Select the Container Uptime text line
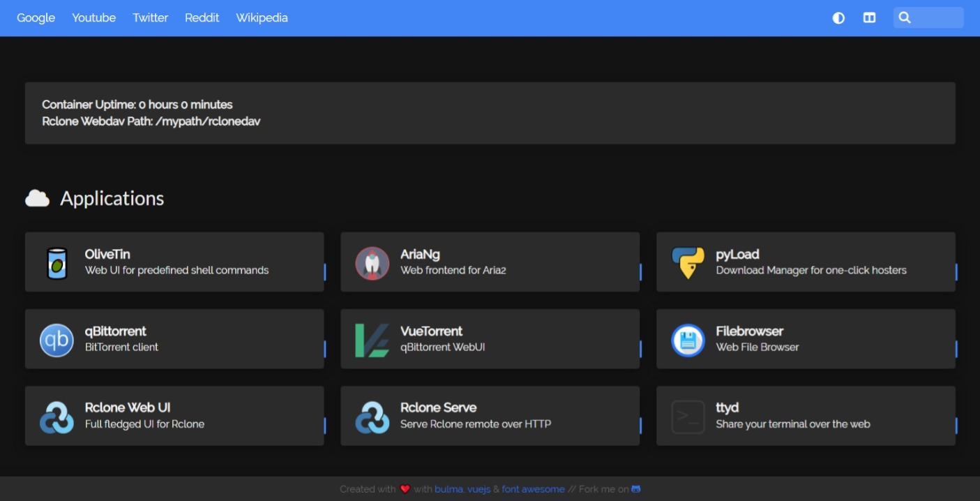Viewport: 980px width, 501px height. coord(137,105)
